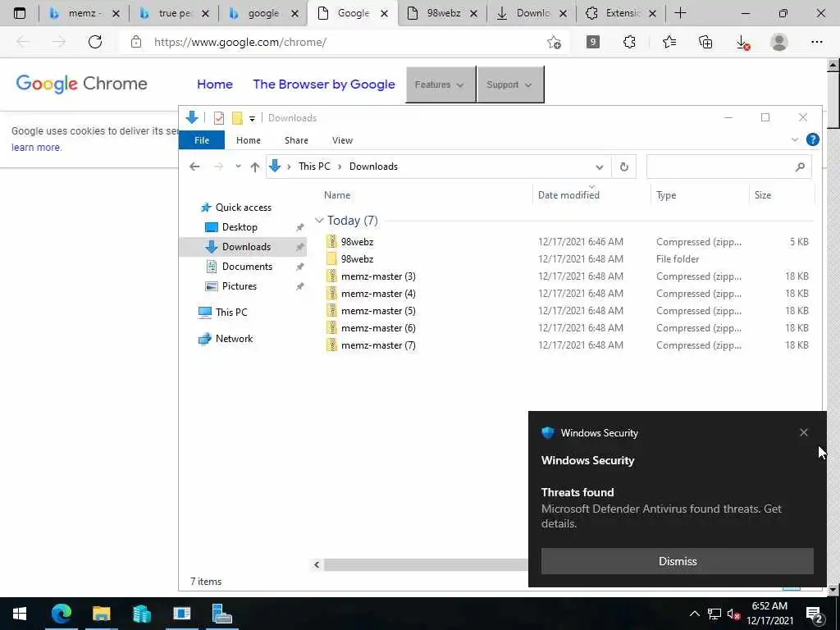Open a new Edge tab with plus
Image resolution: width=840 pixels, height=630 pixels.
[680, 13]
